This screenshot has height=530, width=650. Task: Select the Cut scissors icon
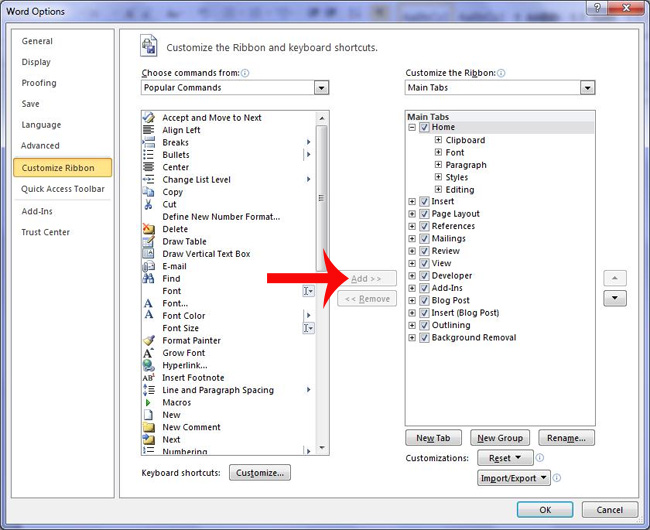click(148, 204)
